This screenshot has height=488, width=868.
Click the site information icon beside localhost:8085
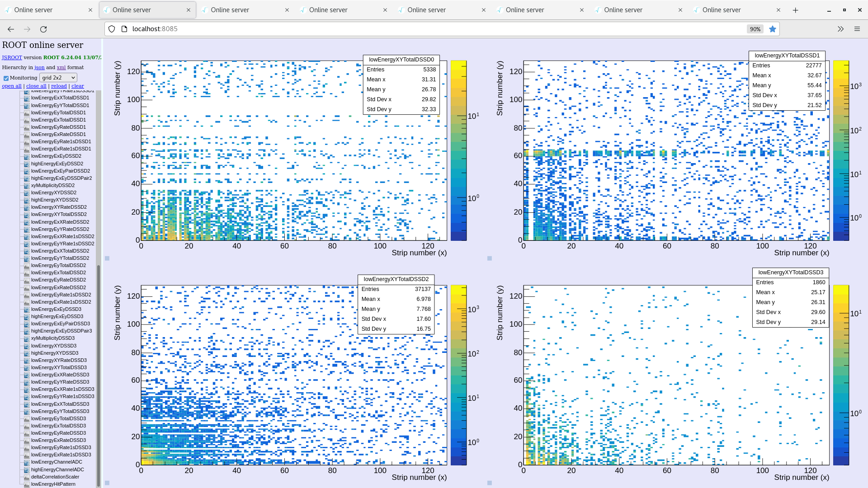(123, 28)
